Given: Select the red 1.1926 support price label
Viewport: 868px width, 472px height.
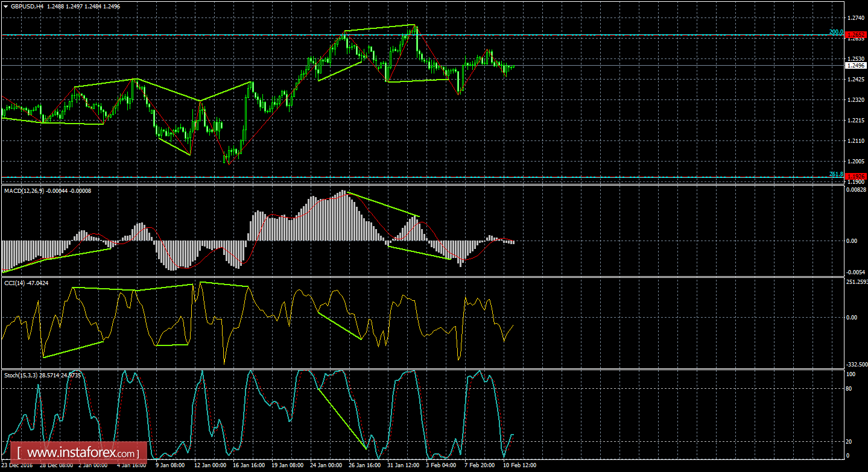Looking at the screenshot, I should (x=857, y=177).
